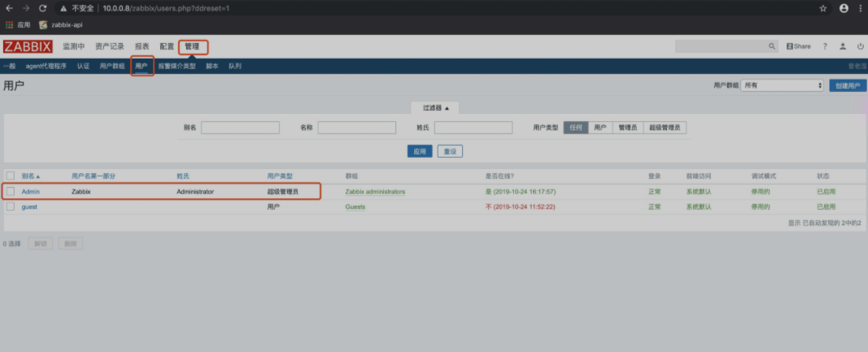
Task: Open the 用户群组 dropdown showing 所有
Action: pos(783,86)
